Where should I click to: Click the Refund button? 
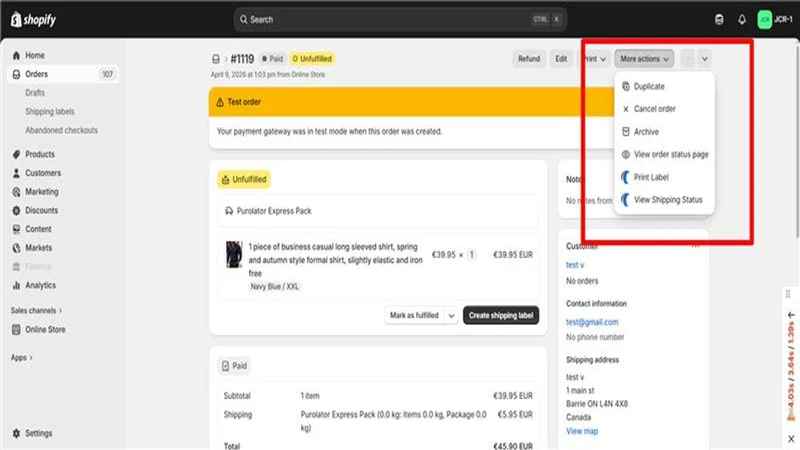tap(529, 59)
